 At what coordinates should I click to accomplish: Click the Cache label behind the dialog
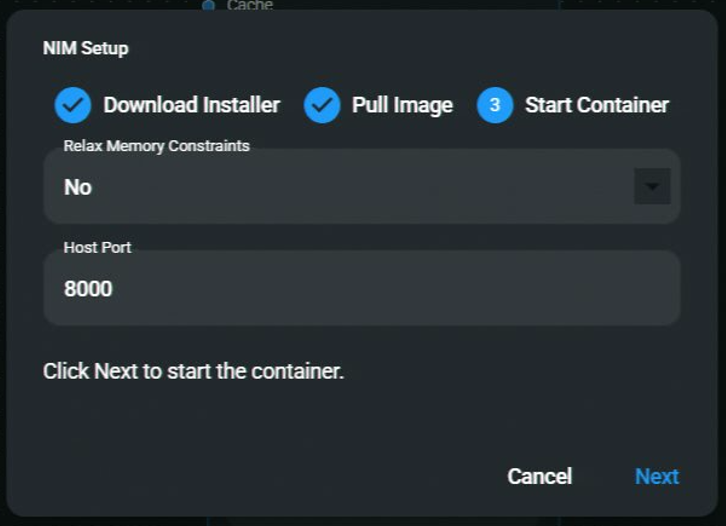[249, 6]
